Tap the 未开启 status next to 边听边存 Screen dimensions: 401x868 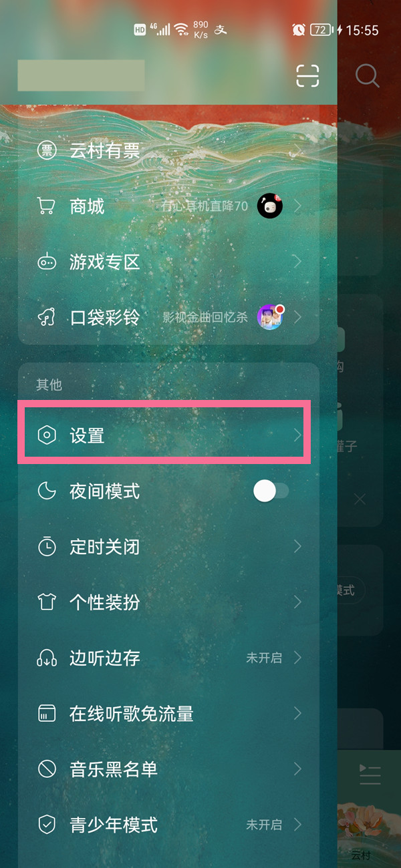264,658
